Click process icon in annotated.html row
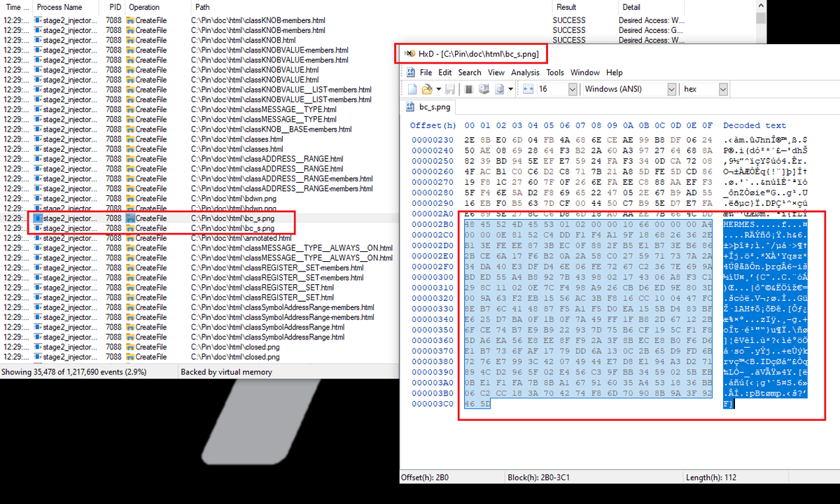The image size is (840, 504). 38,238
